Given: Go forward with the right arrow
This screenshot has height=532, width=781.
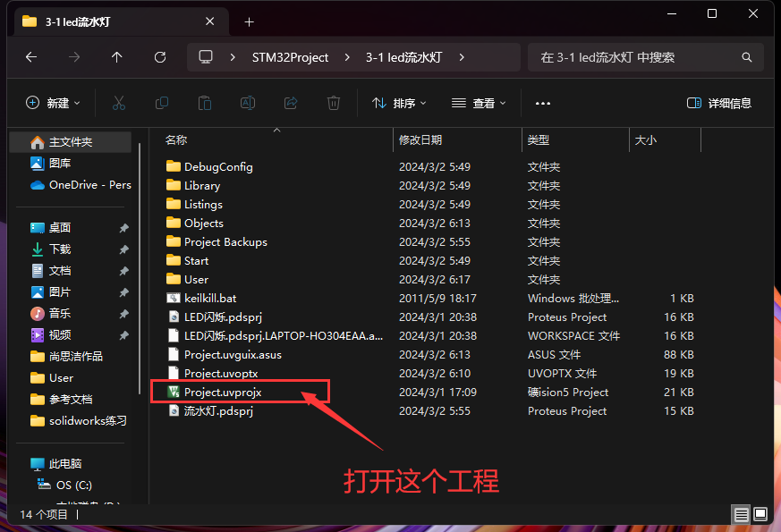Looking at the screenshot, I should click(x=74, y=57).
